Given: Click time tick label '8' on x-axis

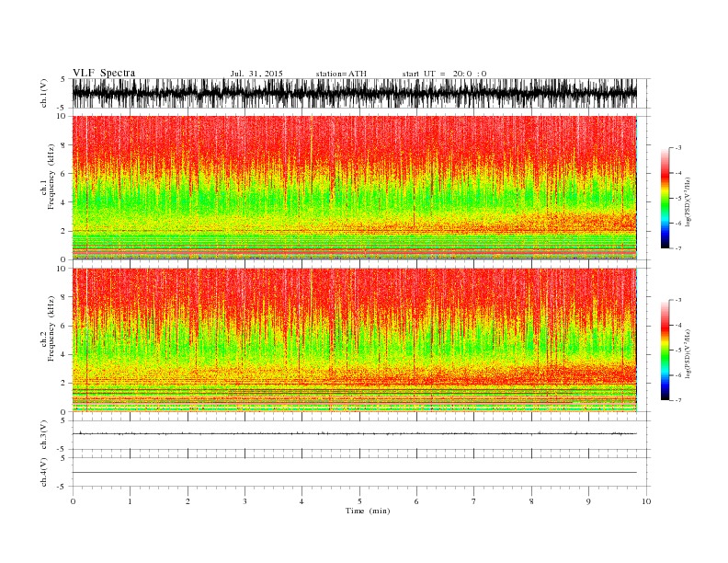Looking at the screenshot, I should (531, 501).
